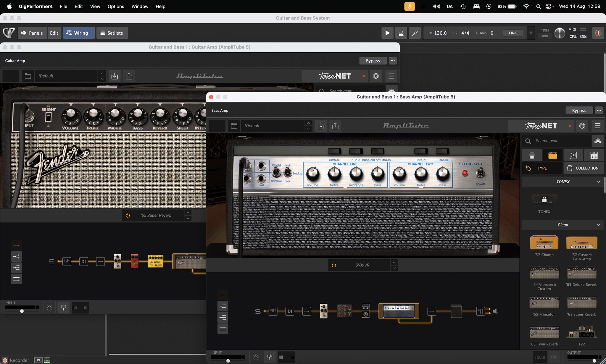Viewport: 606px width, 364px height.
Task: Toggle the SVX-VR amp power button in the model selector
Action: point(334,265)
